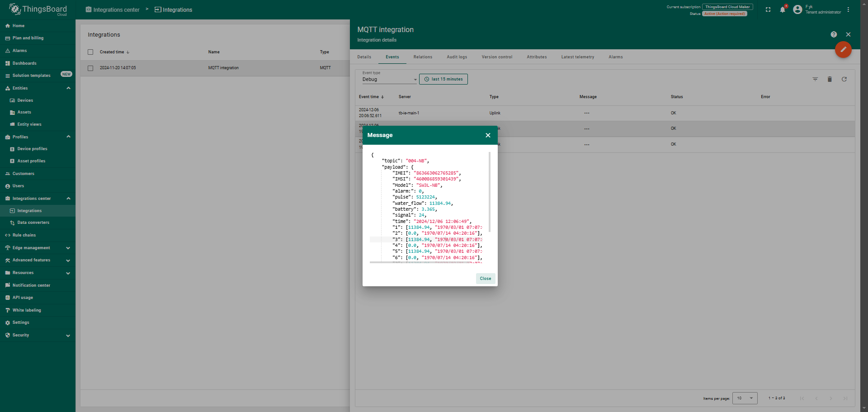The image size is (868, 412).
Task: Open Devices under Entities
Action: point(38,100)
